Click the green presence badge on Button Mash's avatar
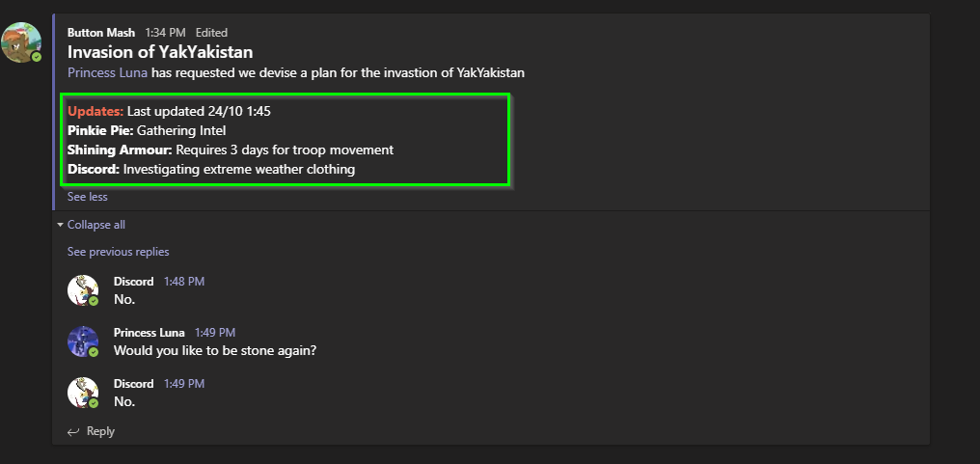Screen dimensions: 980x464 37,57
